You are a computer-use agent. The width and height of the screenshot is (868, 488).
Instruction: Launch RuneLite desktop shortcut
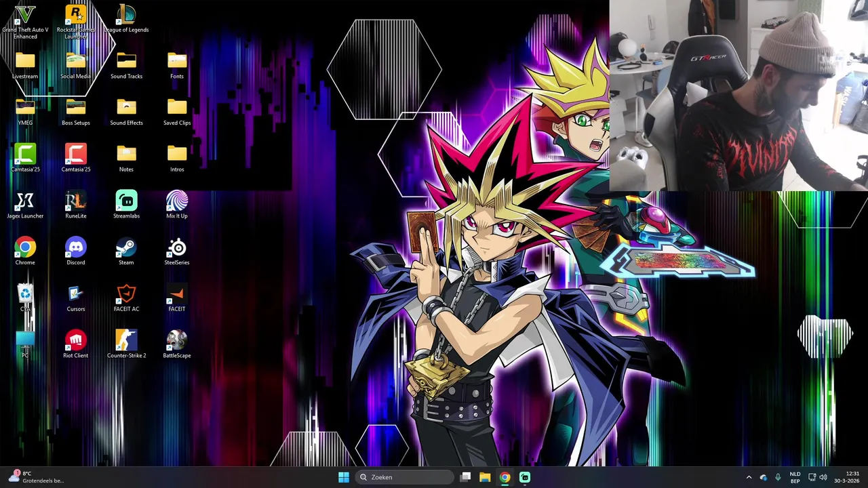pos(76,205)
